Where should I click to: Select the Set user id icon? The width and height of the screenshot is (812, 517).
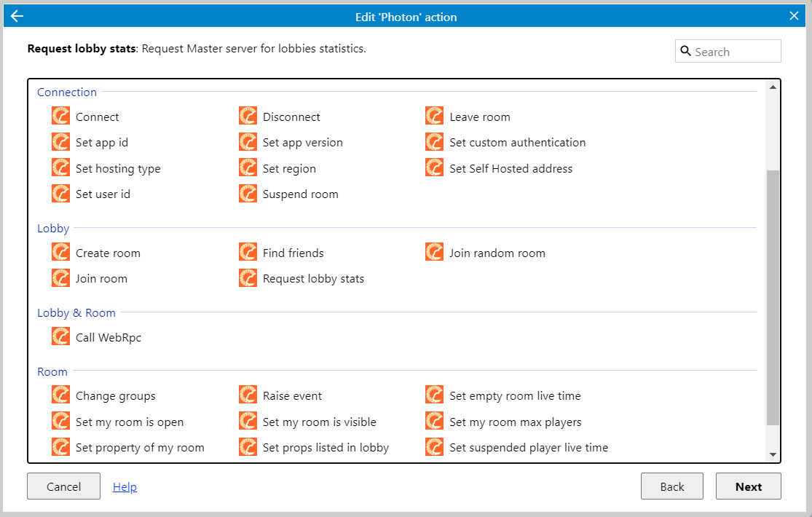pos(60,194)
